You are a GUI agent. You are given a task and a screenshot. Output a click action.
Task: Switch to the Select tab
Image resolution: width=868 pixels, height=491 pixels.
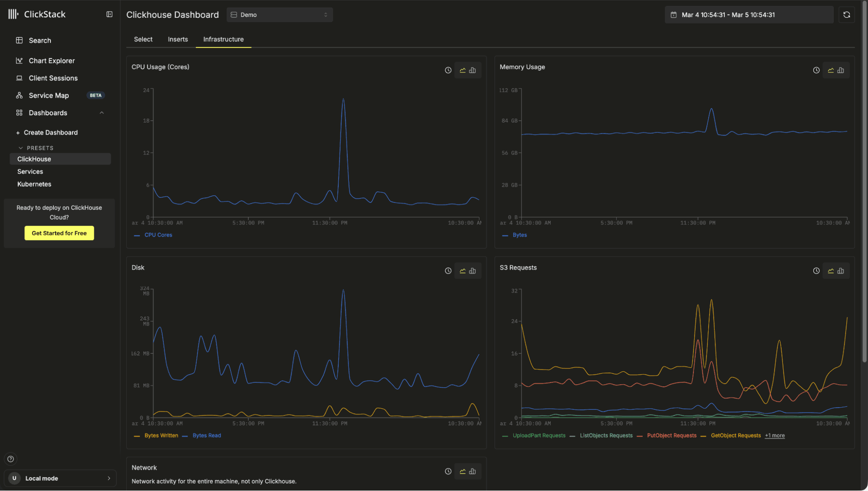(x=143, y=40)
